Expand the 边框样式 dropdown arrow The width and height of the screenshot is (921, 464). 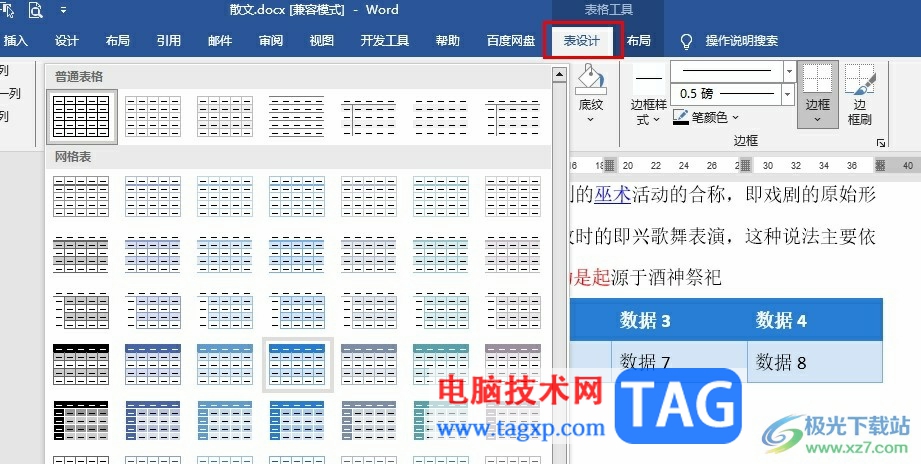[657, 119]
